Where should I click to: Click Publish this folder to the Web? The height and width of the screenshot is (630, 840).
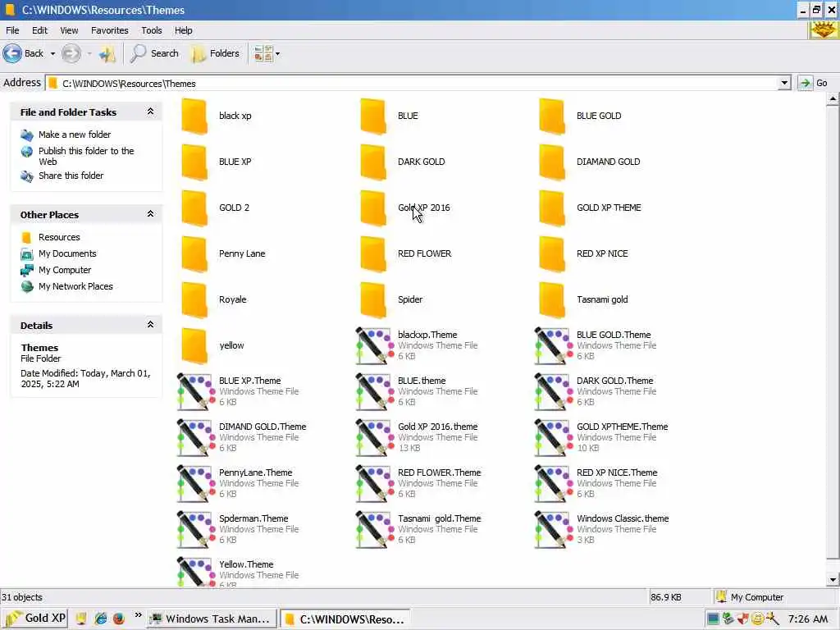point(85,156)
